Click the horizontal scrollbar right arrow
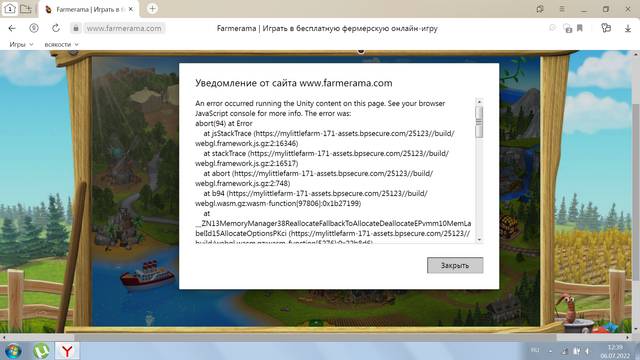The image size is (640, 360). pyautogui.click(x=628, y=338)
